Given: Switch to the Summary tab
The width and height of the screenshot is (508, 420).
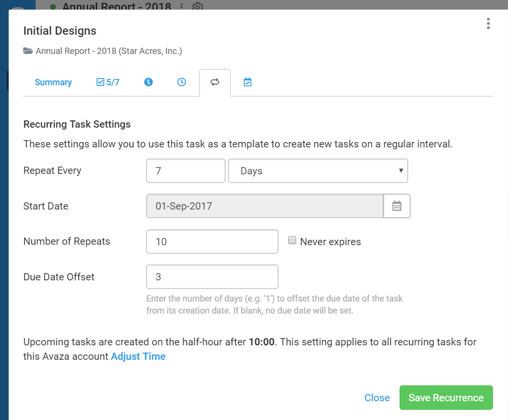Looking at the screenshot, I should pyautogui.click(x=53, y=82).
